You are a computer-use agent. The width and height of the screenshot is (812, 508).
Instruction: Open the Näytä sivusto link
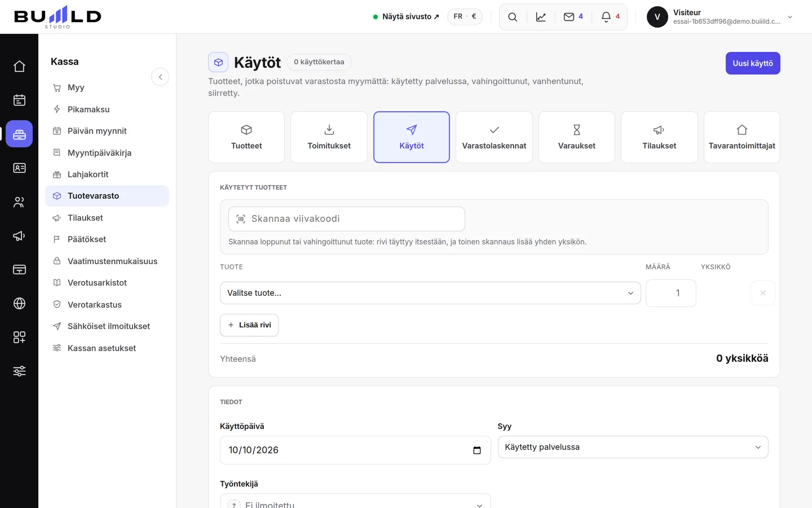[x=406, y=17]
